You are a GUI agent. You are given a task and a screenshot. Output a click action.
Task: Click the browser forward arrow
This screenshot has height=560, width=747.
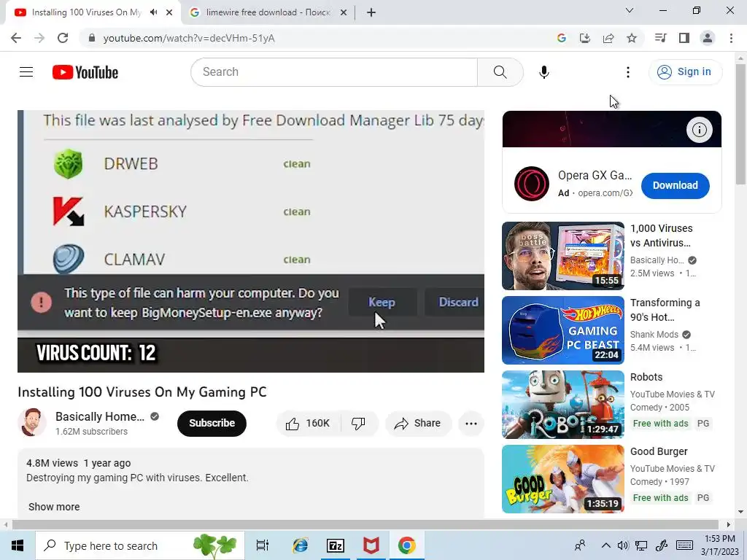[39, 38]
